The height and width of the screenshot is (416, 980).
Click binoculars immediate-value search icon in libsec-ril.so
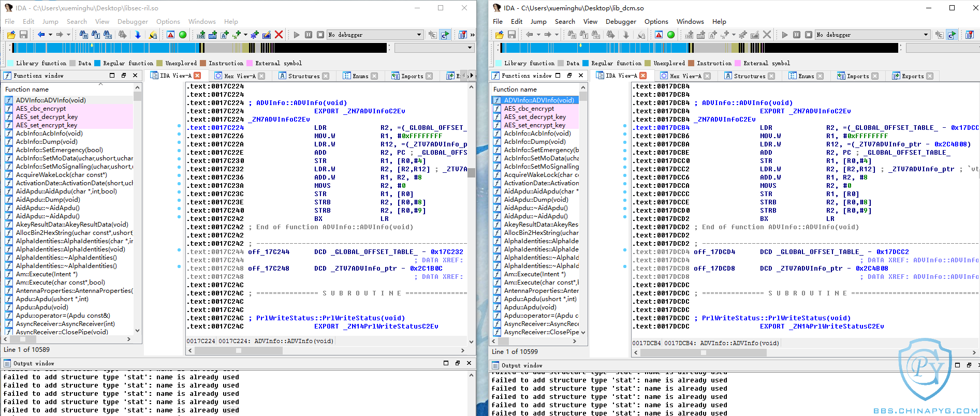[84, 35]
